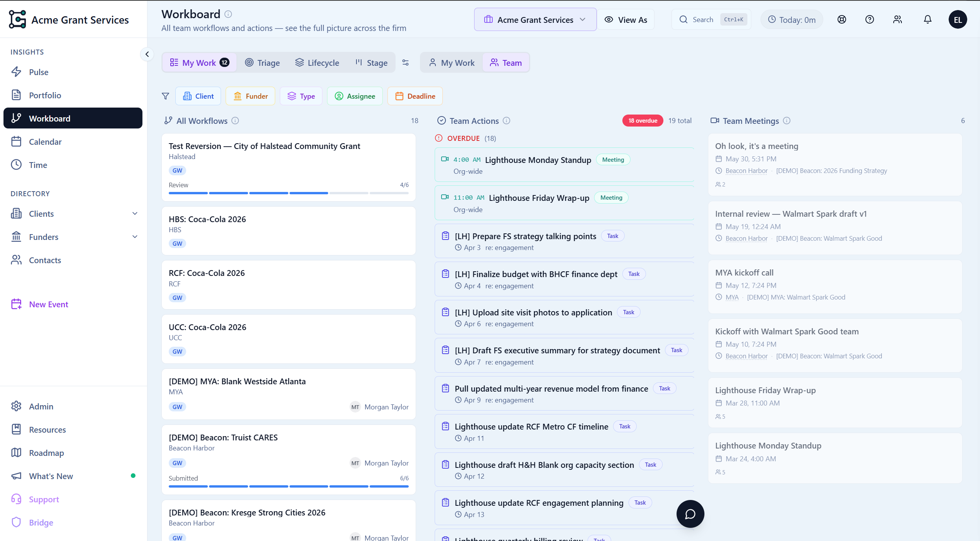Image resolution: width=980 pixels, height=541 pixels.
Task: Click the Admin gear icon in sidebar
Action: point(16,406)
